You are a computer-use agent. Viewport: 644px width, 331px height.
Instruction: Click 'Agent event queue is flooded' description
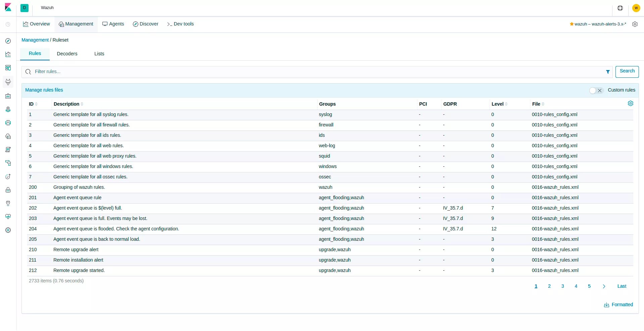point(116,229)
